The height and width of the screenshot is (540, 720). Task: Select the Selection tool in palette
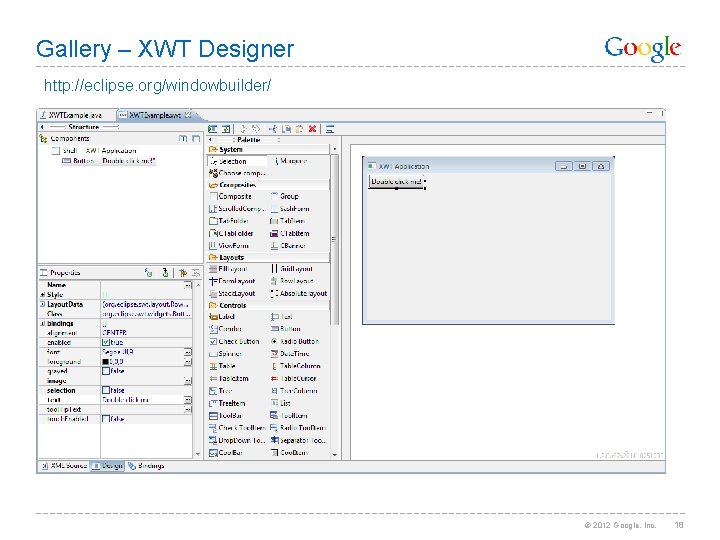pos(237,161)
